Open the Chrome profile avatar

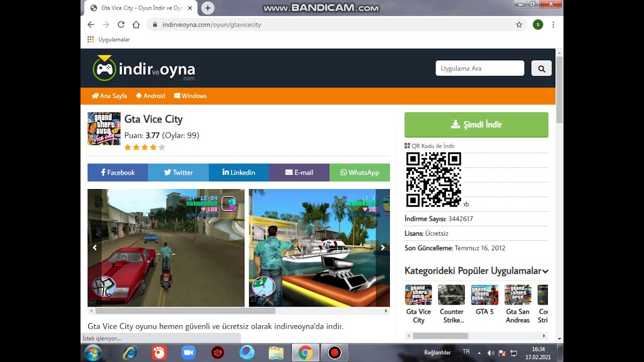coord(538,25)
